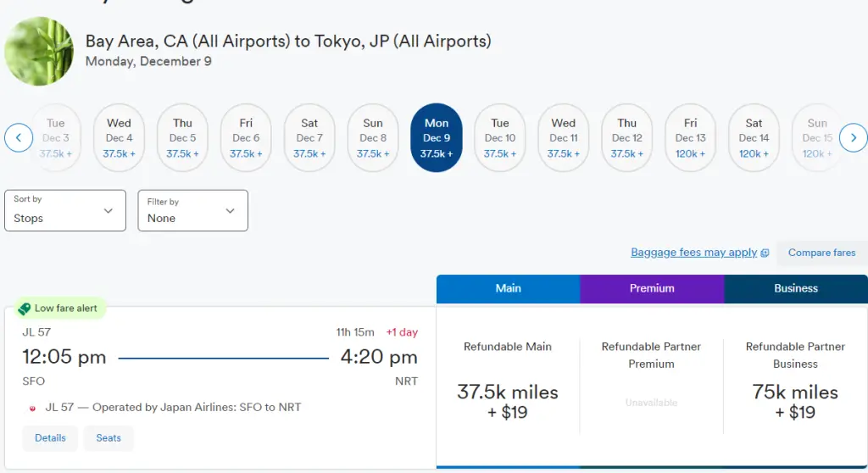This screenshot has width=868, height=473.
Task: Choose Fri Dec 13 with 120k fare
Action: [x=690, y=138]
